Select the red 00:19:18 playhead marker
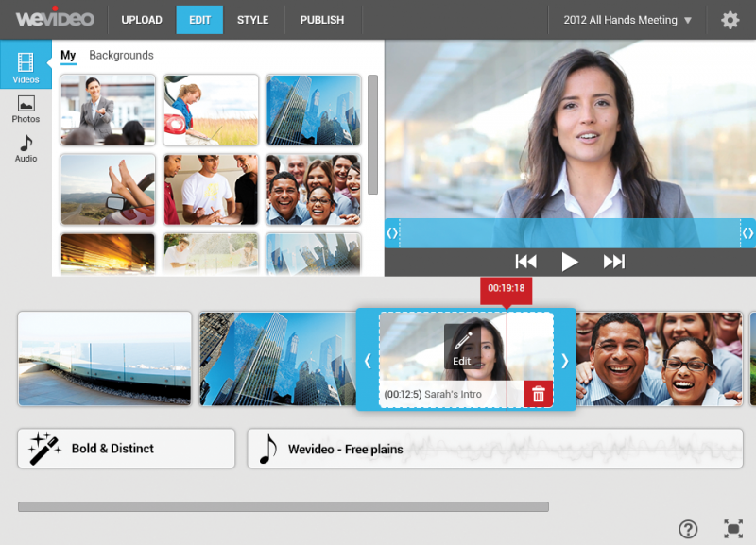 pyautogui.click(x=506, y=290)
